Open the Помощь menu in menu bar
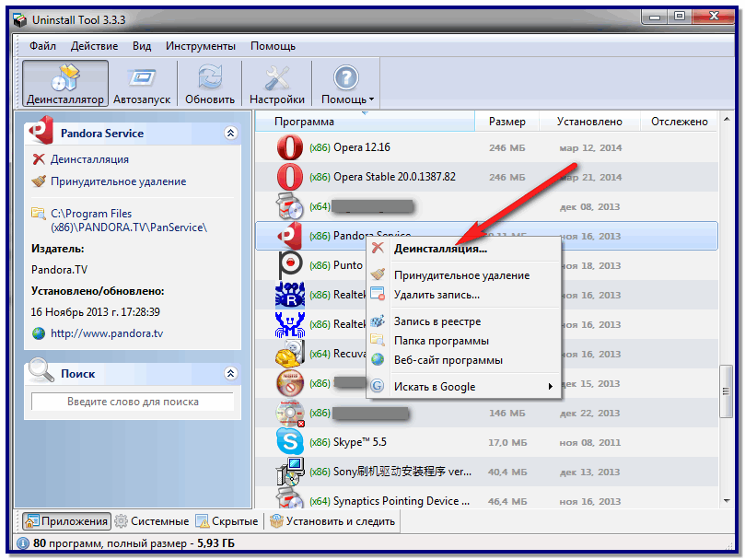The height and width of the screenshot is (560, 745). tap(273, 46)
